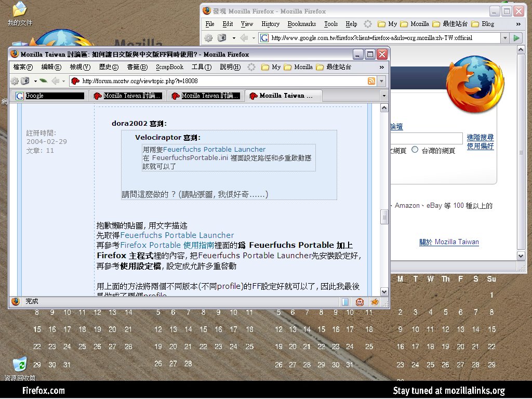Click forum window URL address field

(224, 81)
